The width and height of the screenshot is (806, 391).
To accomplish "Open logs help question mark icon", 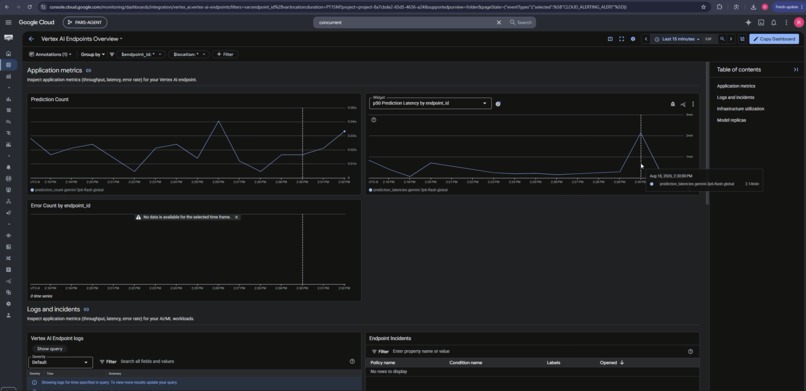I will point(352,362).
